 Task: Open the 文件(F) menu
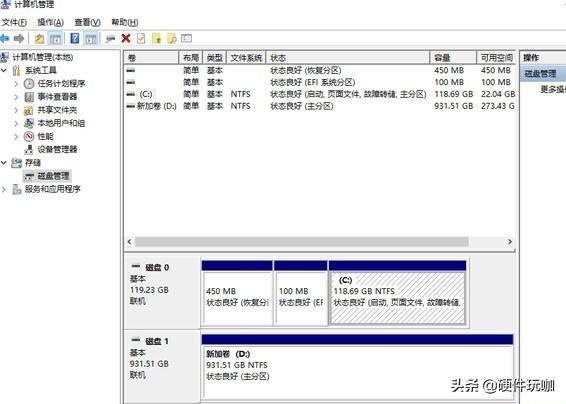click(14, 22)
